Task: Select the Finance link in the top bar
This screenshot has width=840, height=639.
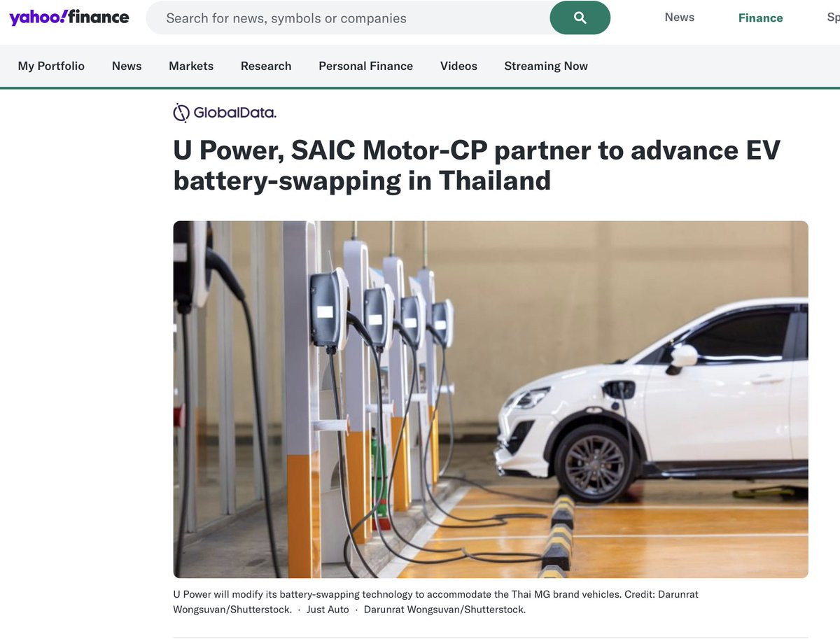Action: pyautogui.click(x=760, y=18)
